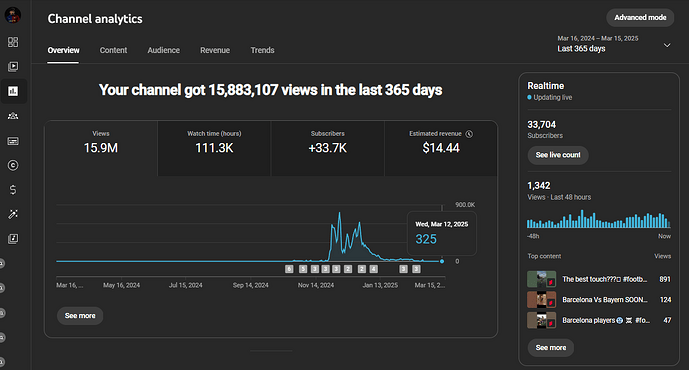Select the Watch time (hours) metric card
This screenshot has width=689, height=370.
pos(214,149)
